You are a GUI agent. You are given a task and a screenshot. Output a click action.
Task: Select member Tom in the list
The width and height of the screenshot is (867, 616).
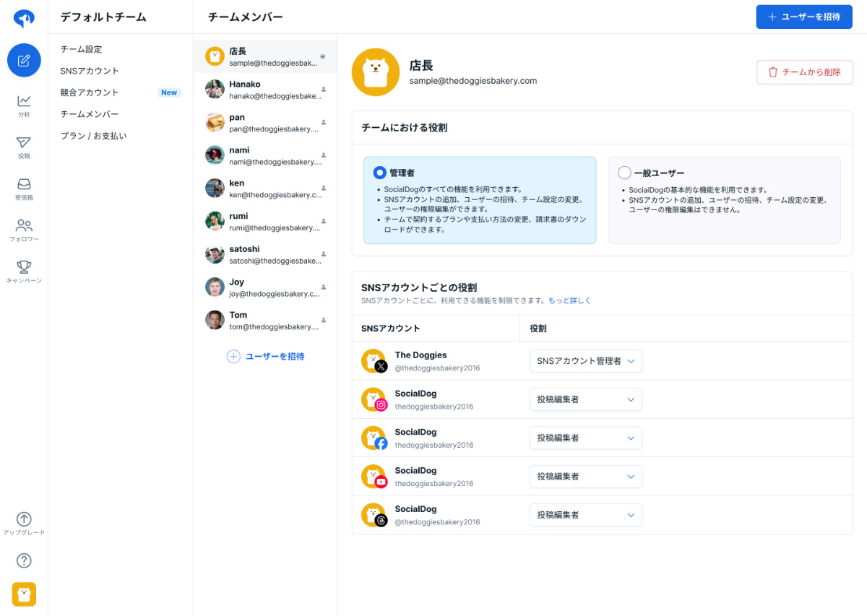(x=265, y=320)
